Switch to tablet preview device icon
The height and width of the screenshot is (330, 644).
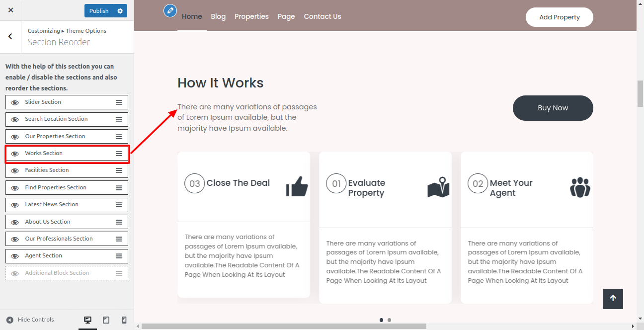106,320
